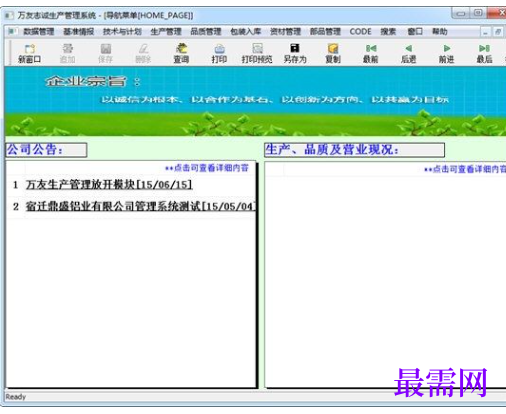The height and width of the screenshot is (414, 506).
Task: Open the 部品管理 menu
Action: [325, 32]
